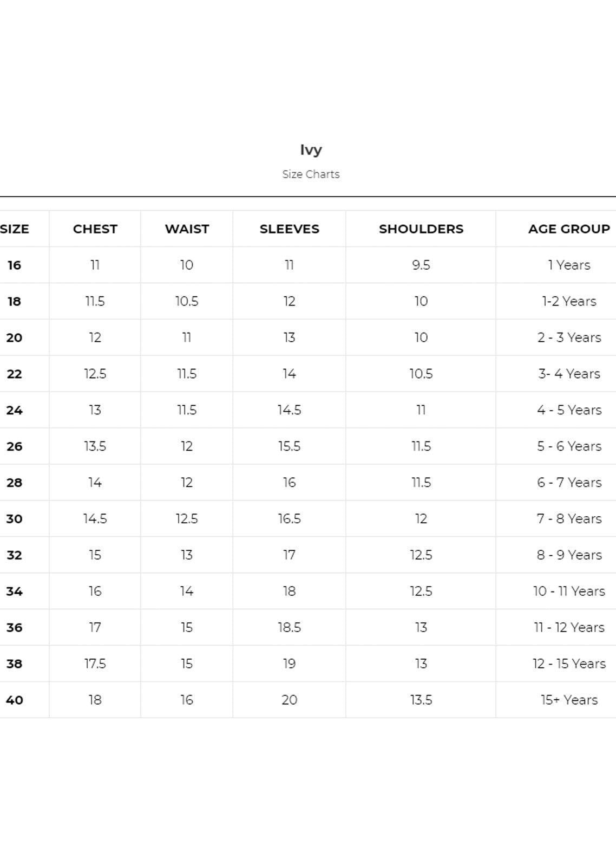Click the 15.5 sleeves value
Screen dimensions: 616x858
tap(289, 446)
